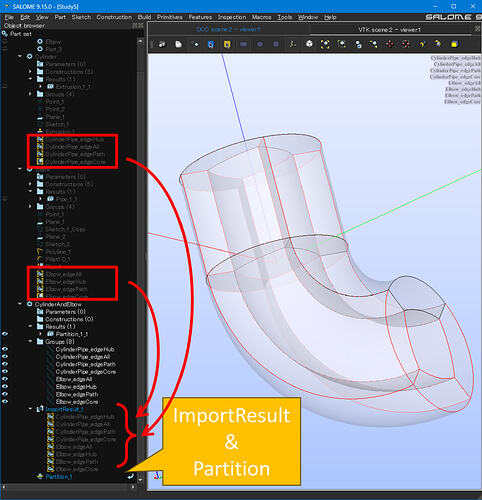Image resolution: width=482 pixels, height=500 pixels.
Task: Switch to the OCC scene:2 - viewer:1 tab
Action: 228,29
